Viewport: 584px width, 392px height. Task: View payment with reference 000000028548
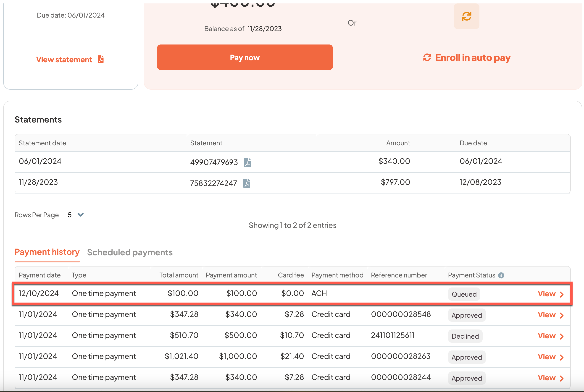[x=547, y=315]
